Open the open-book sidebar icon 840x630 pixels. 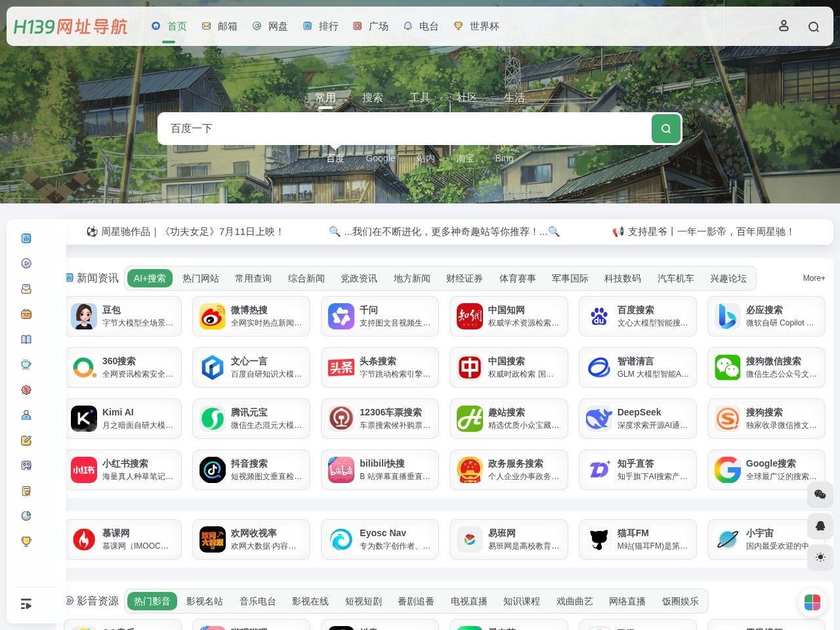click(x=26, y=339)
